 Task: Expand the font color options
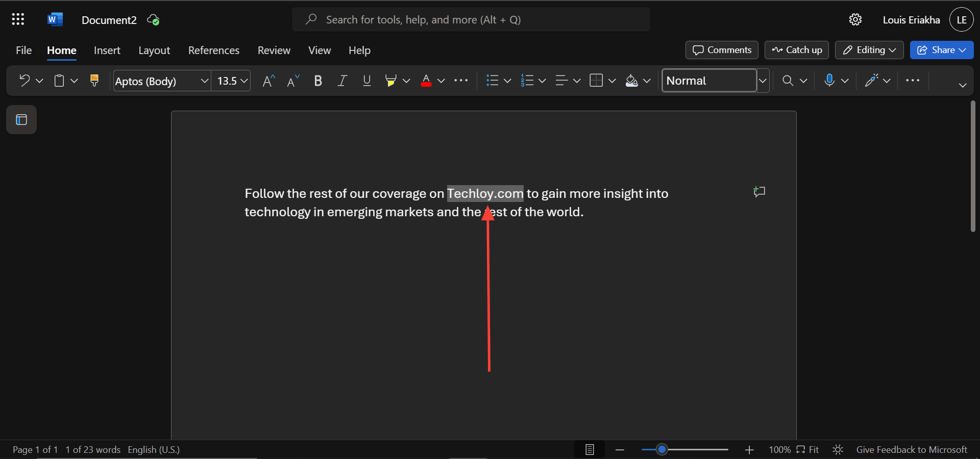pyautogui.click(x=442, y=82)
